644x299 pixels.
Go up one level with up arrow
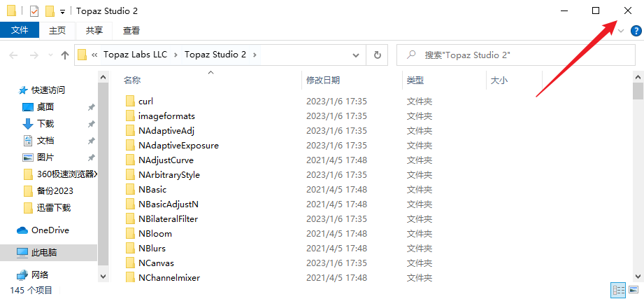65,55
